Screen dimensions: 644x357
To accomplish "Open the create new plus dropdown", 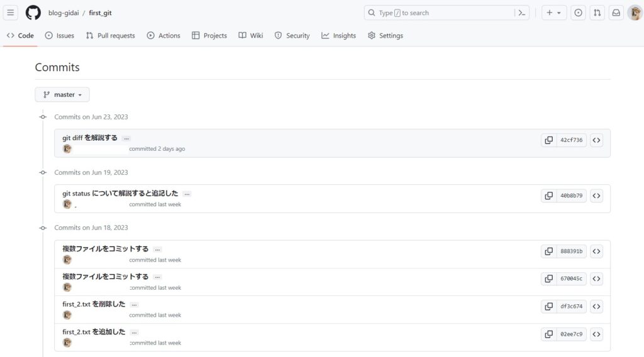I will pyautogui.click(x=553, y=13).
